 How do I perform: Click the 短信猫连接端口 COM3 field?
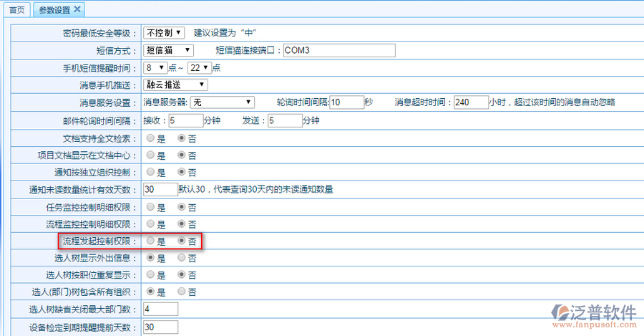click(x=339, y=50)
